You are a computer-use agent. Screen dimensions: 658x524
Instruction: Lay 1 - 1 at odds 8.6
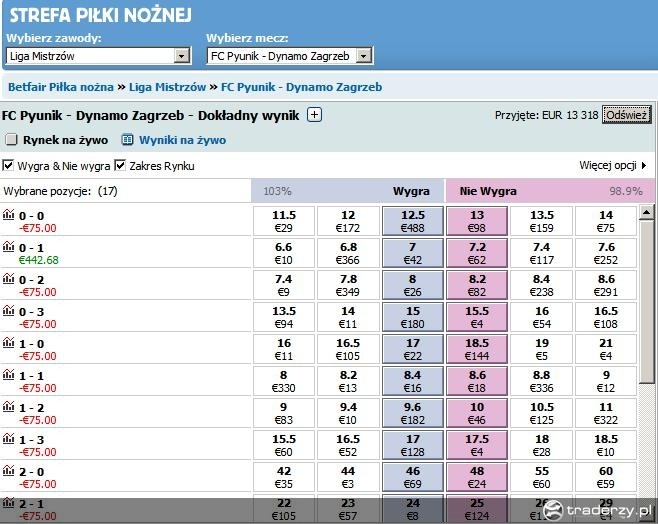point(477,381)
